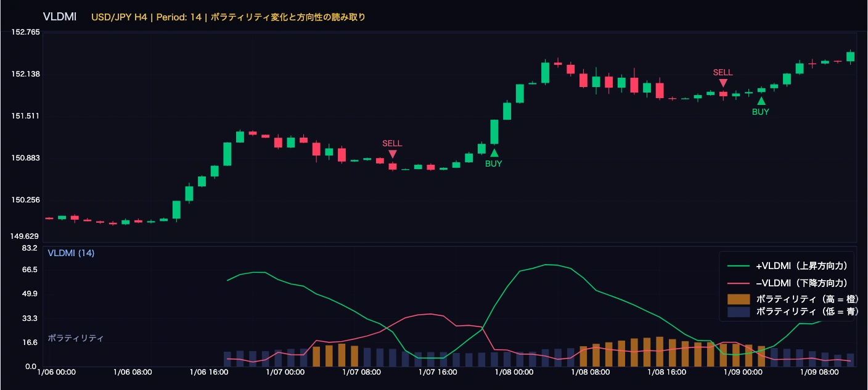
Task: Click the VLDMI chart title
Action: (60, 17)
